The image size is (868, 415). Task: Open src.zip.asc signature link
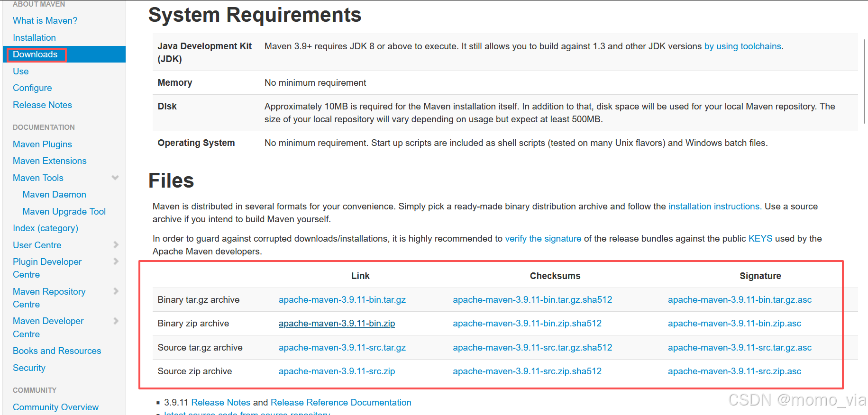(x=734, y=371)
